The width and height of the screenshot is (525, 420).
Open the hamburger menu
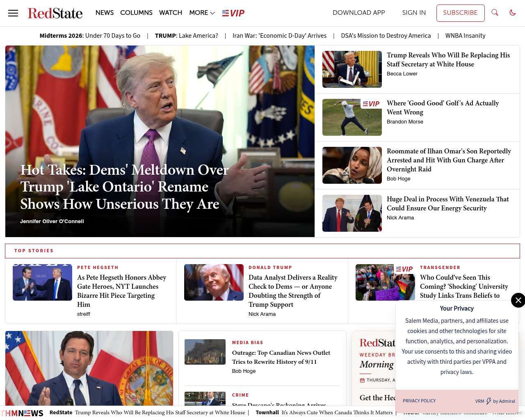pos(13,13)
